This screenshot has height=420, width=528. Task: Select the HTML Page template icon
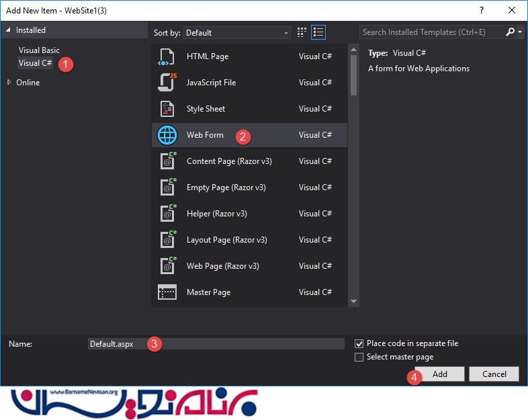click(167, 56)
